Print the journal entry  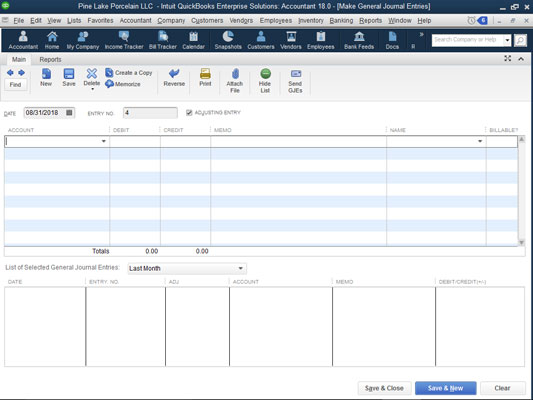(x=205, y=77)
